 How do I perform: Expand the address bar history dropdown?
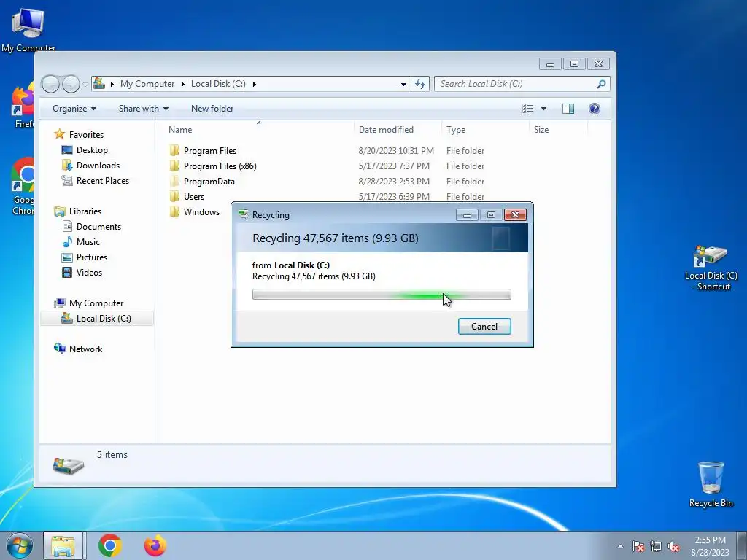[403, 84]
